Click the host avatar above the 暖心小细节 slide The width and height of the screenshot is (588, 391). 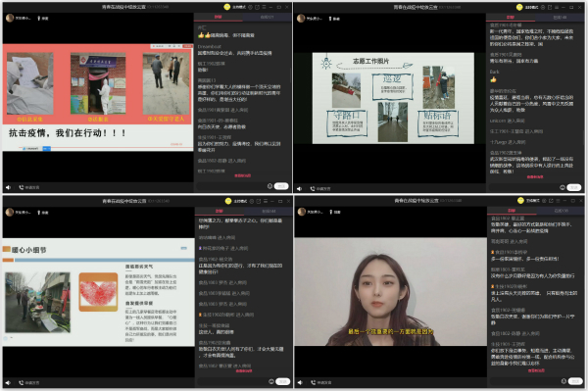pyautogui.click(x=10, y=213)
